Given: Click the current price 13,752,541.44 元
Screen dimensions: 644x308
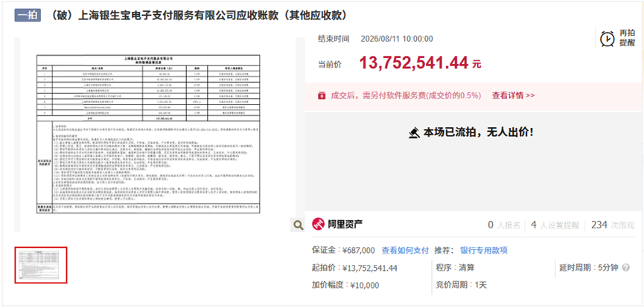Looking at the screenshot, I should pos(420,62).
